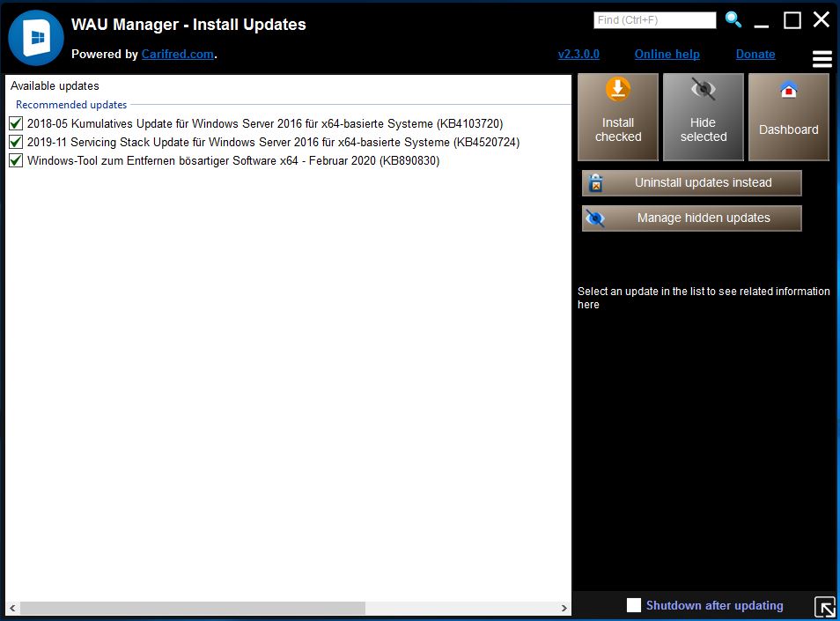
Task: Uncheck the KB4520724 Servicing Stack checkbox
Action: click(16, 142)
